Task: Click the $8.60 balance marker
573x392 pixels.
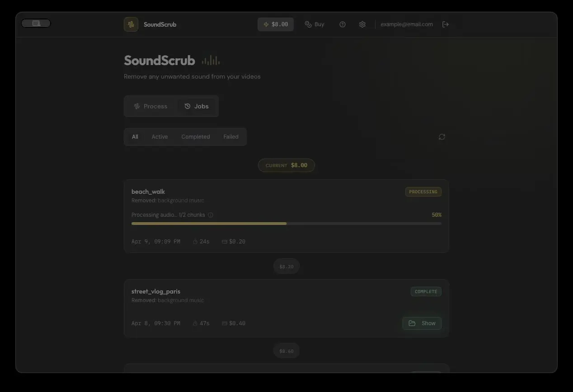Action: (x=286, y=351)
